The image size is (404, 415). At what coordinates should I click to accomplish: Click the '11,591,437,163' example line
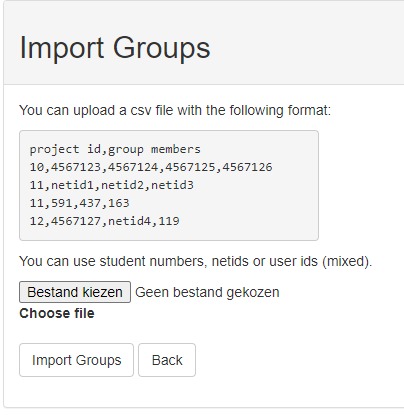click(x=79, y=203)
